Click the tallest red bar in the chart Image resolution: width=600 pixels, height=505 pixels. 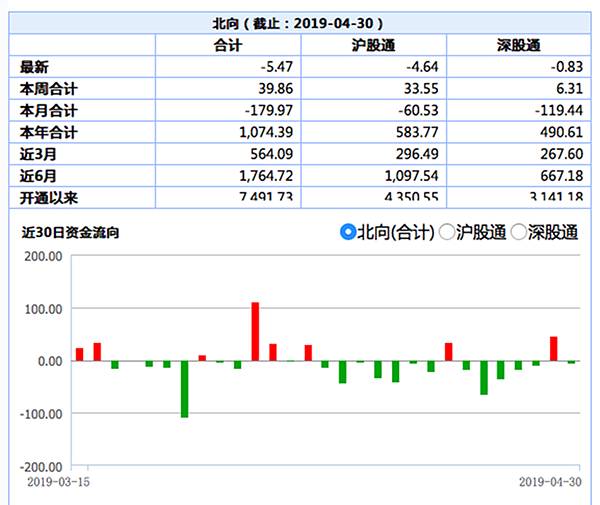click(255, 331)
